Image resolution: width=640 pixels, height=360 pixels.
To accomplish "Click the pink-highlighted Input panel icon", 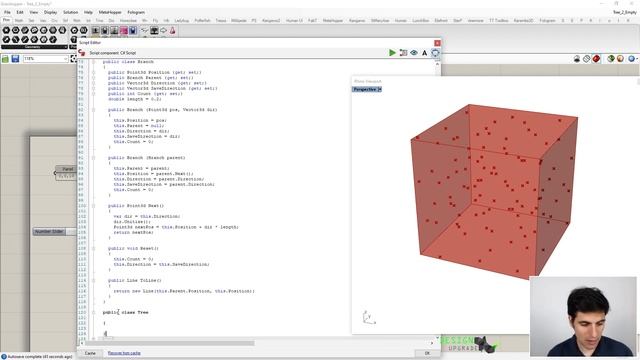I will click(x=123, y=31).
